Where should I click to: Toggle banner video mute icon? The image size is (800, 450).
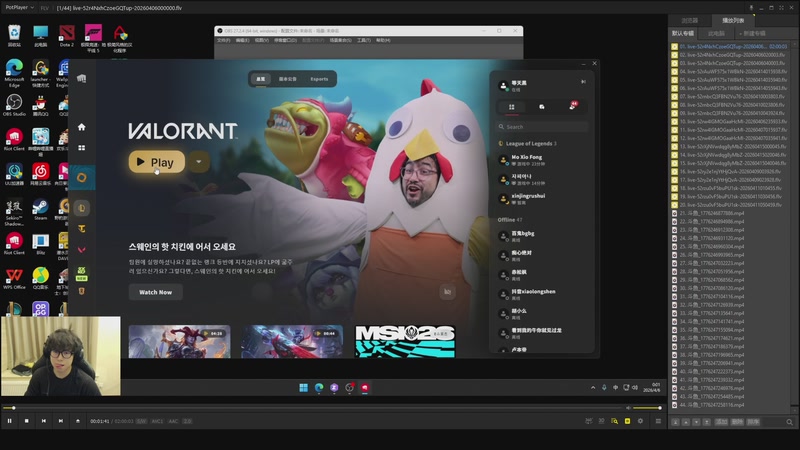(447, 292)
